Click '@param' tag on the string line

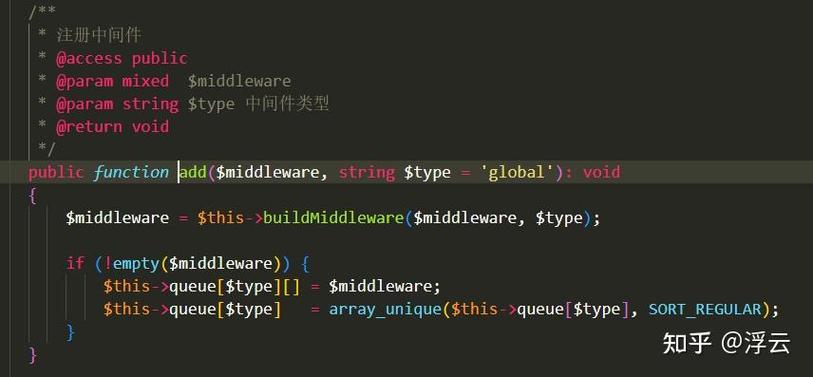tap(85, 104)
